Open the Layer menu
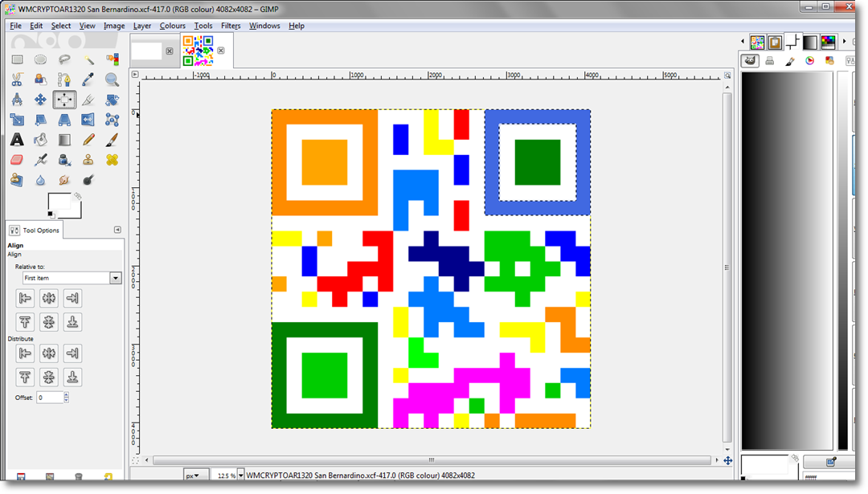Viewport: 868px width, 494px height. pyautogui.click(x=141, y=26)
